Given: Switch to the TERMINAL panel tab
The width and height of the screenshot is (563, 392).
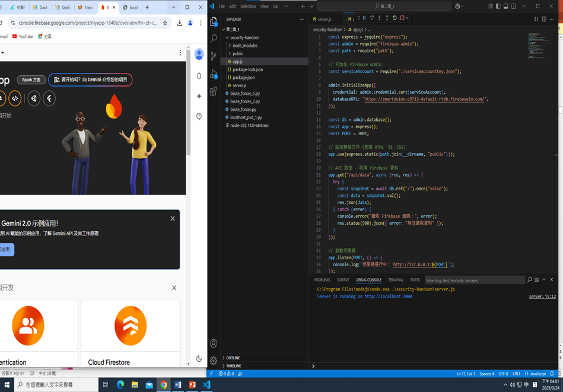Looking at the screenshot, I should (x=396, y=280).
